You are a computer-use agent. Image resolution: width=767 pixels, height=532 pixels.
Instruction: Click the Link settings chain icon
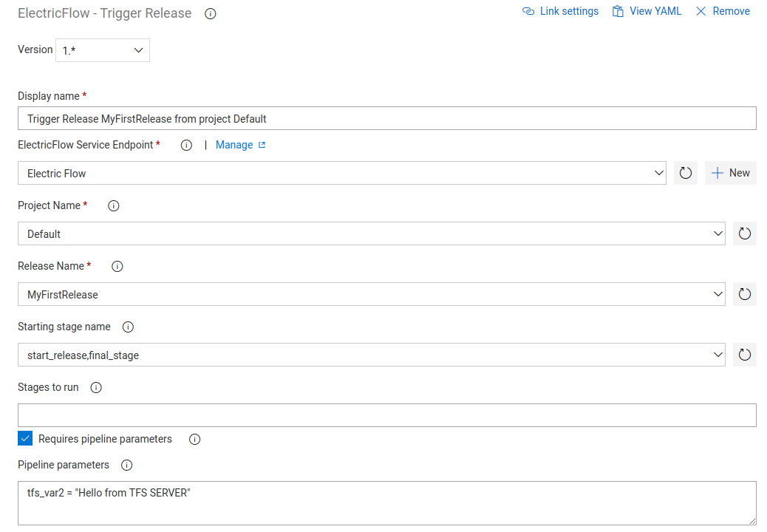tap(528, 11)
